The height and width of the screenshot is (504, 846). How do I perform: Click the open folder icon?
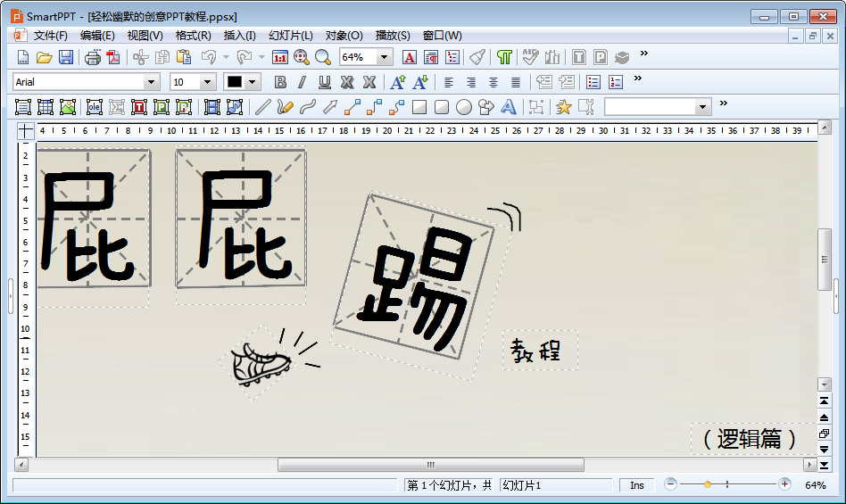tap(45, 57)
